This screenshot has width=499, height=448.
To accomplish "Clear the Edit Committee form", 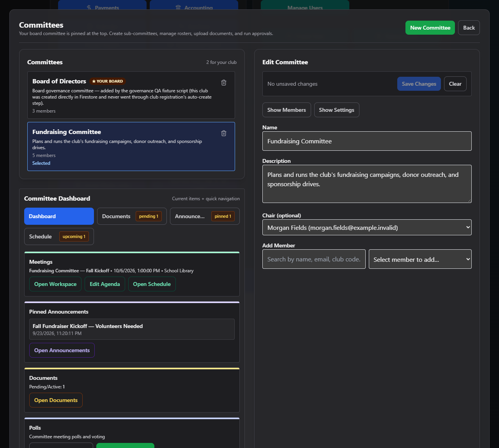I will point(455,84).
